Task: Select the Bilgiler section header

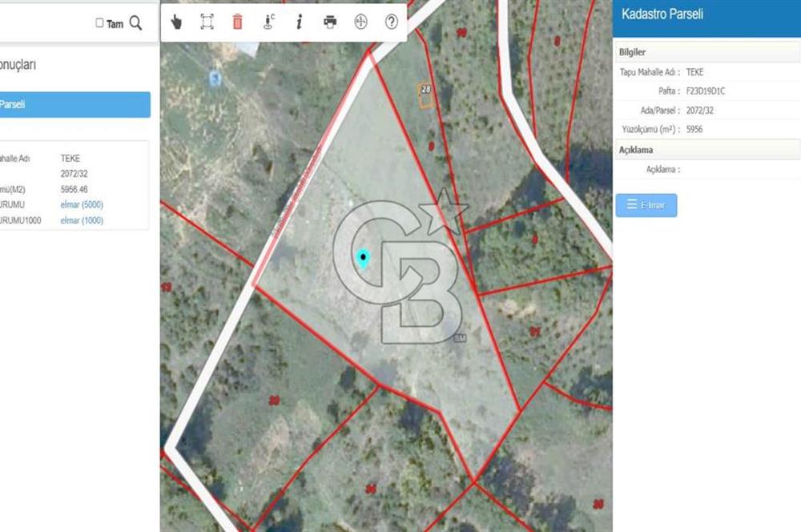Action: [707, 52]
